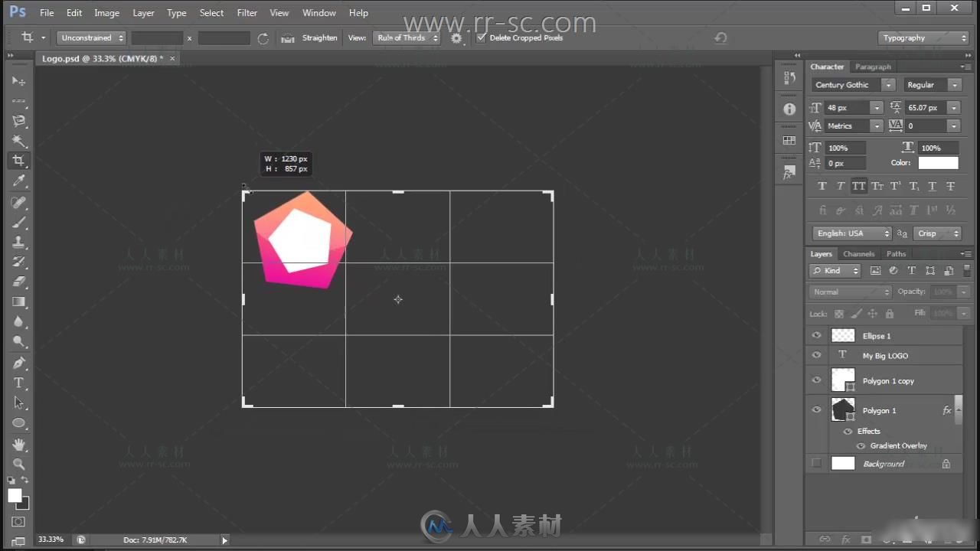
Task: Select the Lasso tool
Action: (19, 121)
